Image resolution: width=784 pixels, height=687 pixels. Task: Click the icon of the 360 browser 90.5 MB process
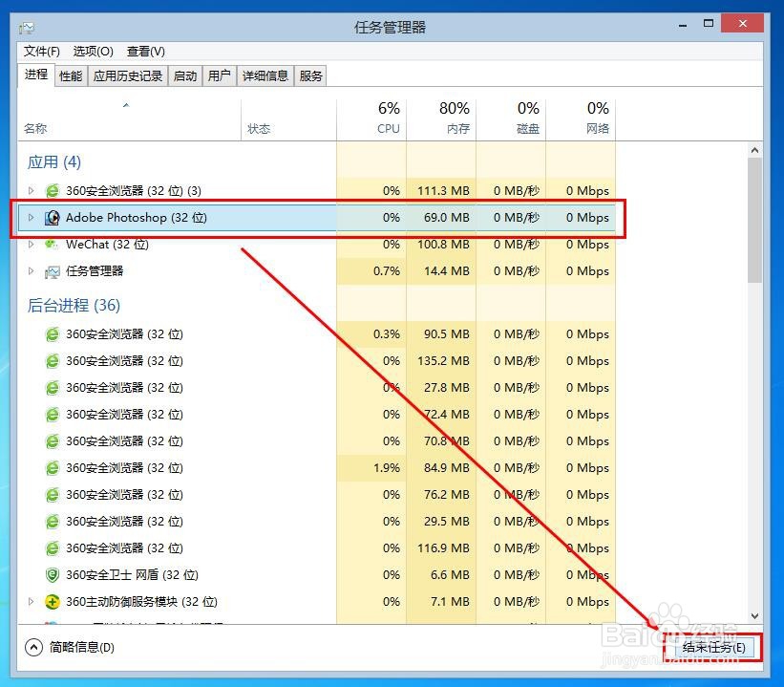pyautogui.click(x=52, y=334)
